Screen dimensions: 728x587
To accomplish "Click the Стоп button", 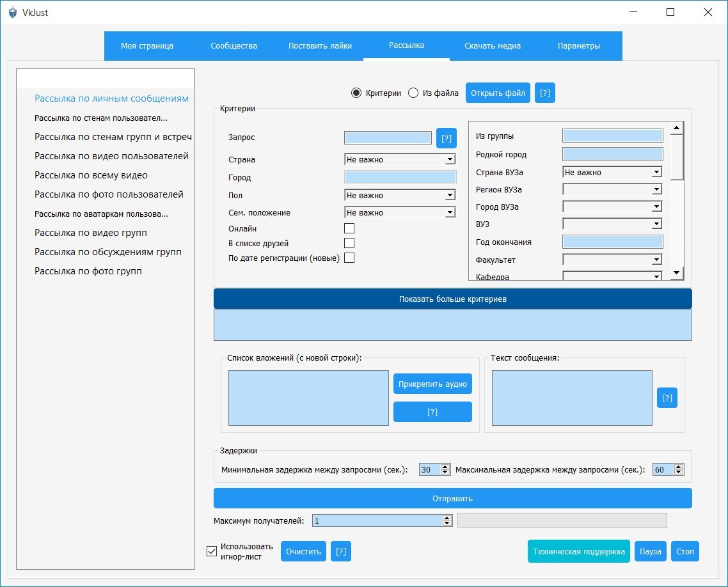I will coord(685,551).
